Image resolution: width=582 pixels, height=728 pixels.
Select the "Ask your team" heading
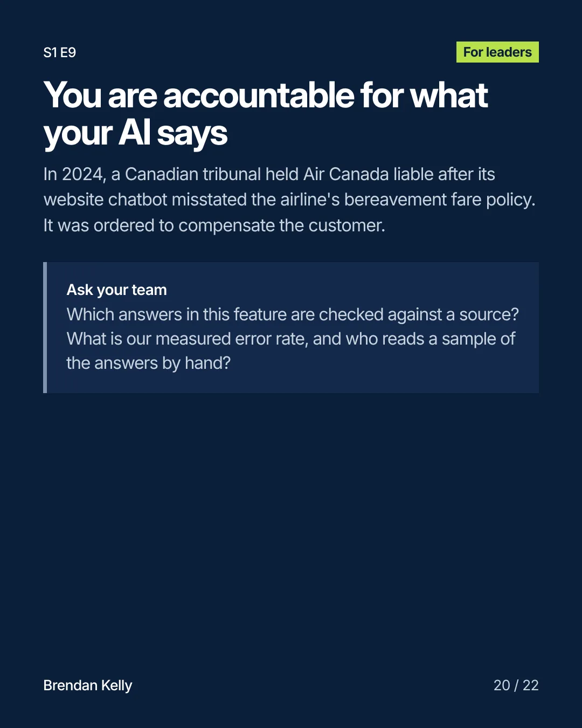point(116,290)
